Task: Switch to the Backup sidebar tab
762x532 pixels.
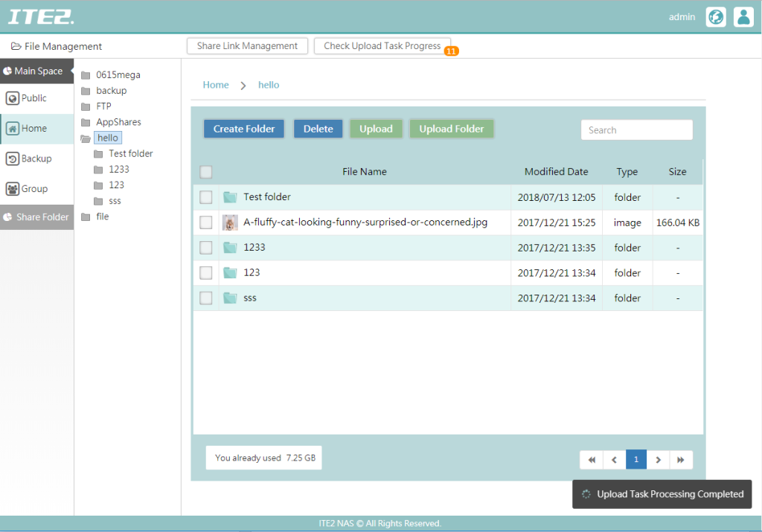Action: (36, 158)
